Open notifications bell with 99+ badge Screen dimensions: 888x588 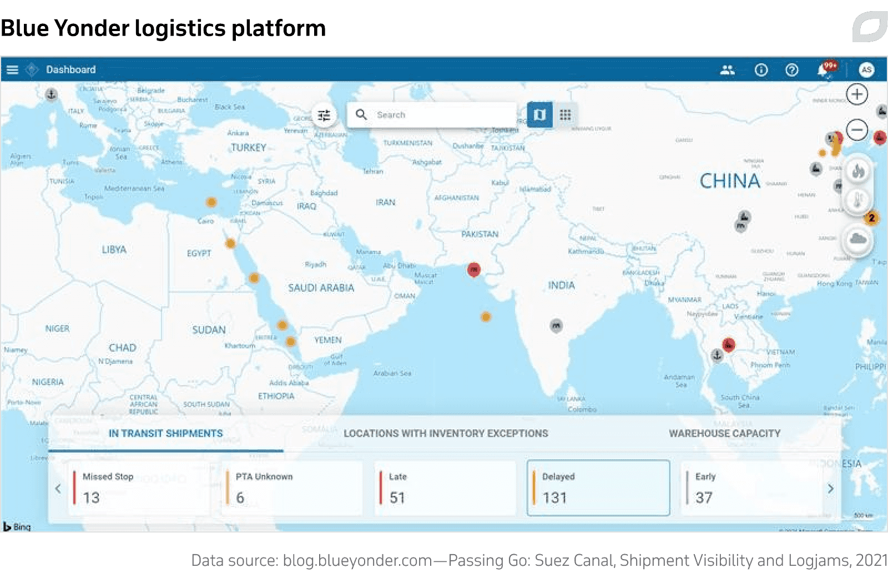[825, 70]
